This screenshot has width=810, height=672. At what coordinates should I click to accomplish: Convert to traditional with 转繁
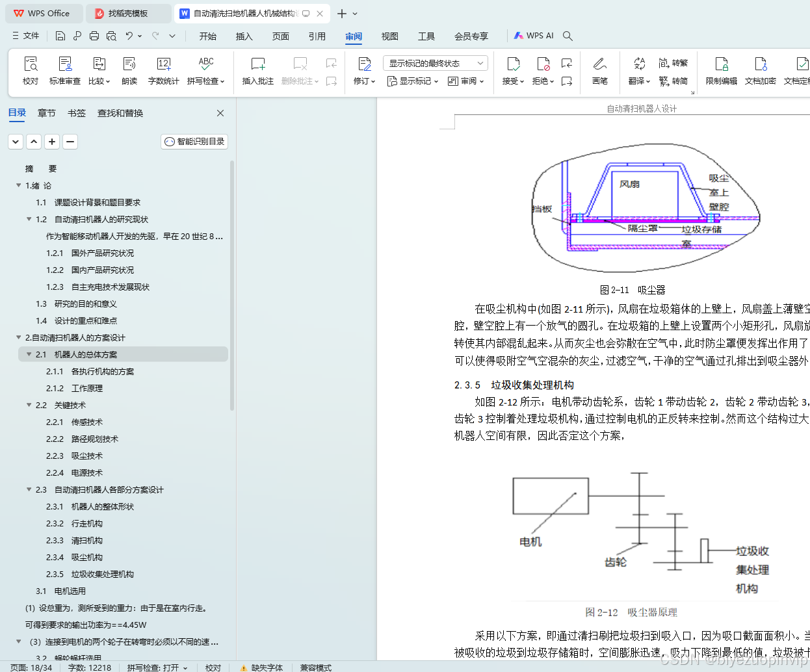(x=673, y=63)
